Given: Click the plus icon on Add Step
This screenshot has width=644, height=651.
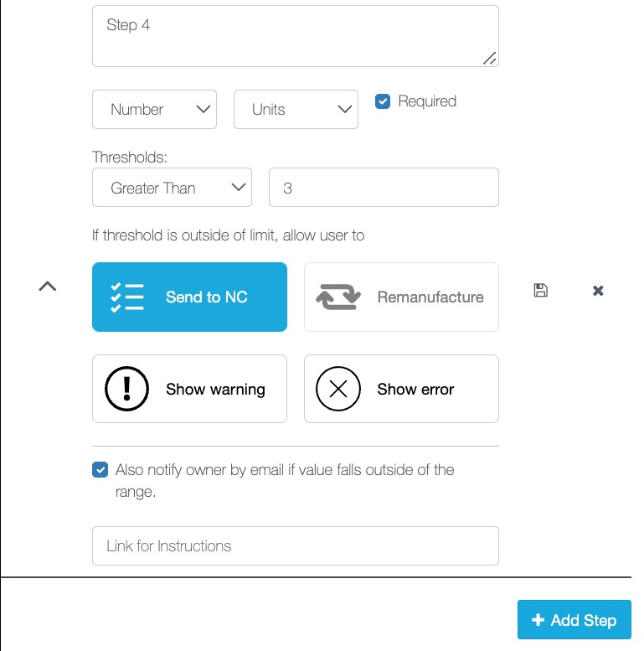Looking at the screenshot, I should point(538,620).
